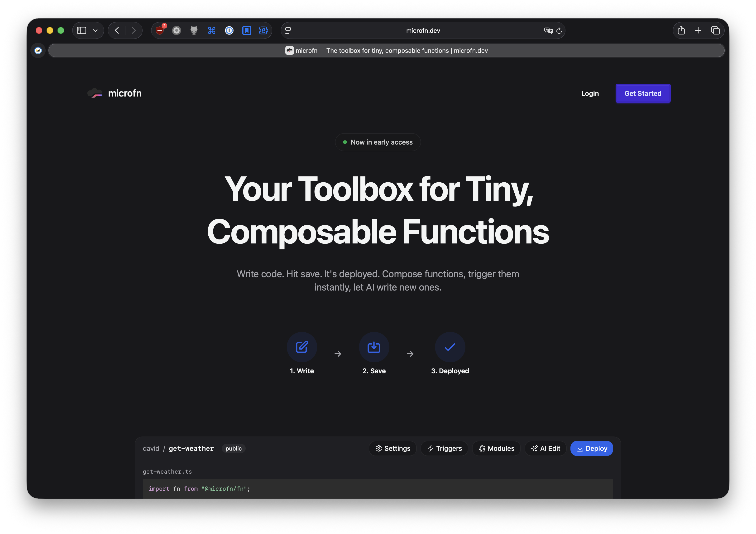Click the Get Started button

pyautogui.click(x=642, y=93)
